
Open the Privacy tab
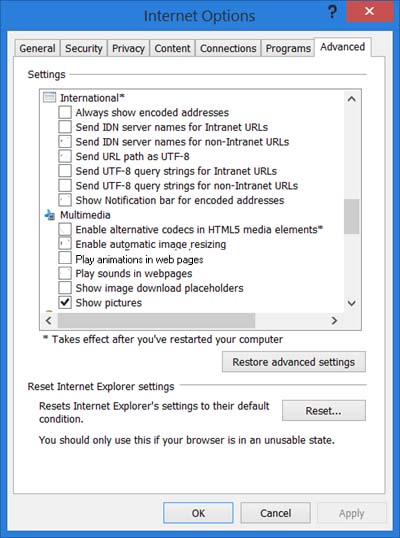pos(128,48)
